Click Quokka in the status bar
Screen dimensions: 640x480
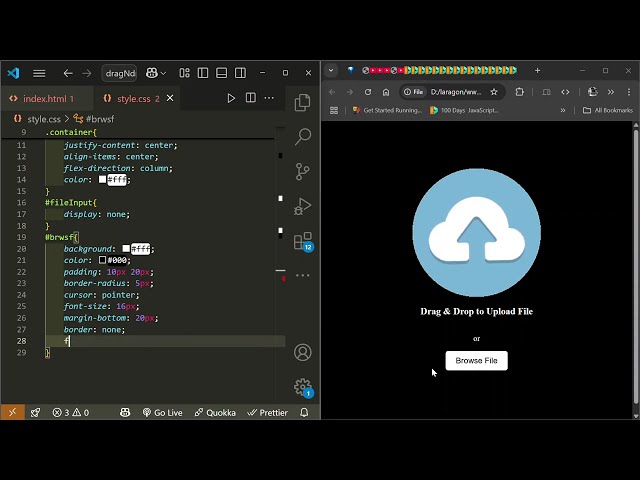pyautogui.click(x=215, y=413)
